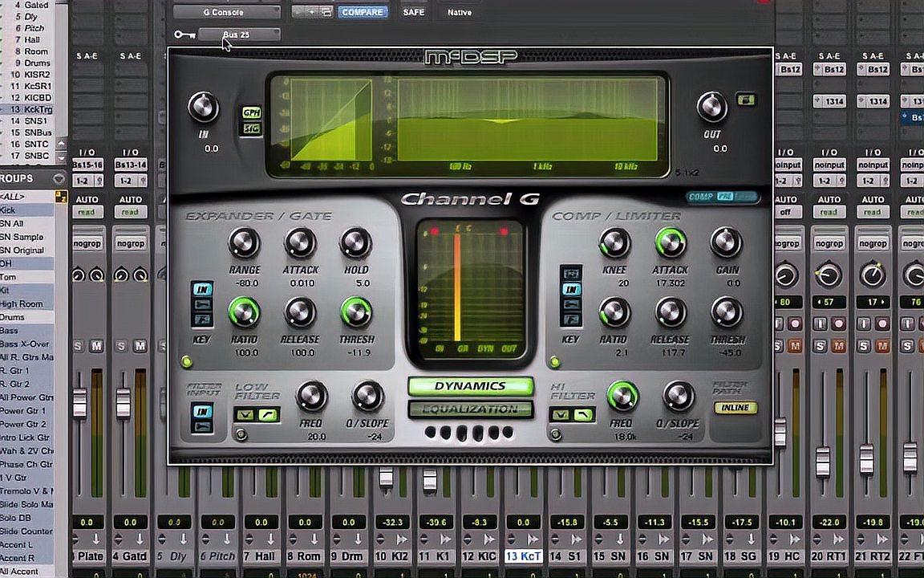Screen dimensions: 924x578
Task: Adjust the 3 Plate track volume fader
Action: click(x=79, y=404)
